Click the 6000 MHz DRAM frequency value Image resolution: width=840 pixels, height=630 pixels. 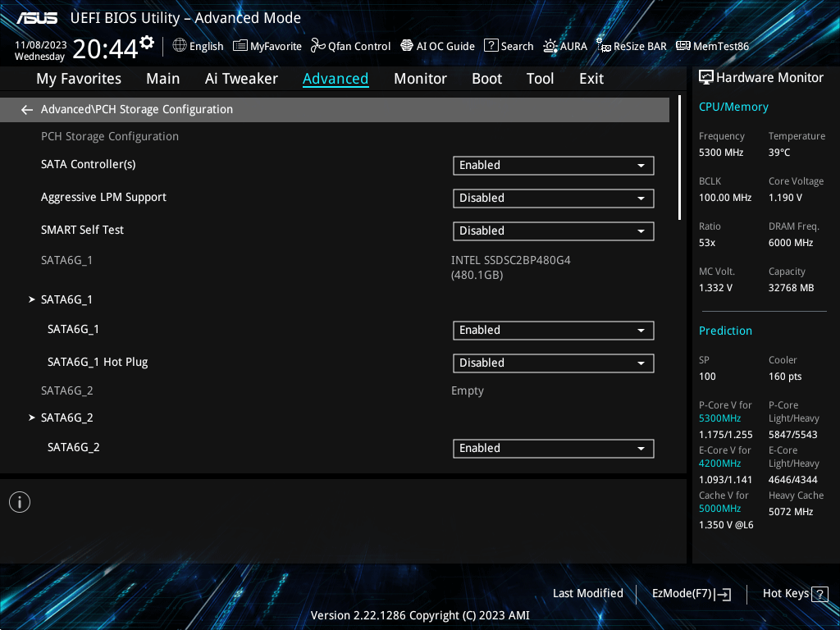pos(791,243)
